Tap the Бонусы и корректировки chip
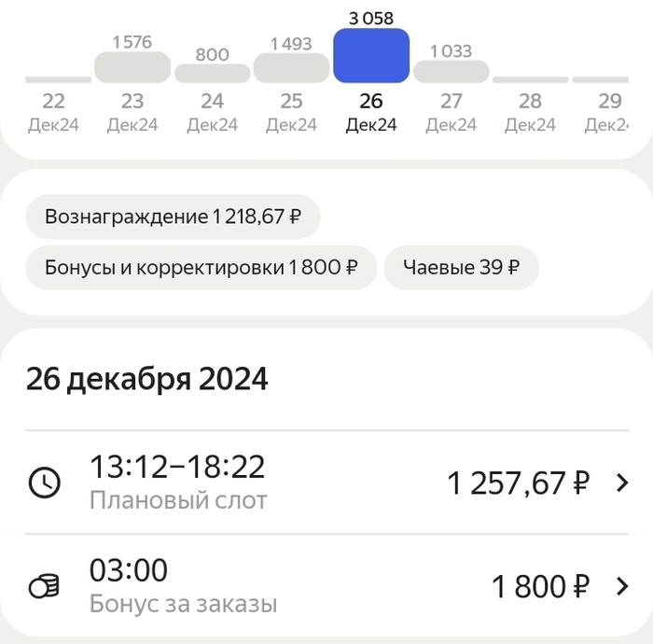Viewport: 653px width, 644px height. [201, 268]
